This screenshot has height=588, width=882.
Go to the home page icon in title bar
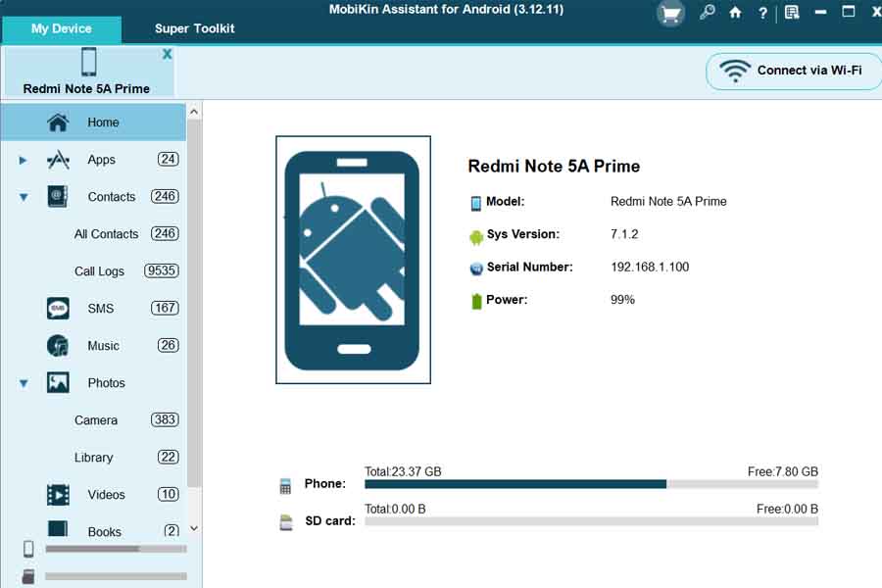point(735,13)
